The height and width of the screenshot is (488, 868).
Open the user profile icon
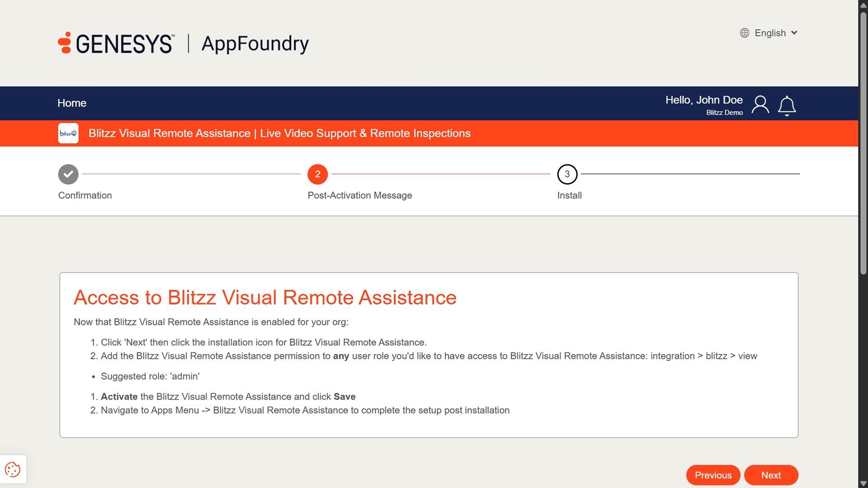760,105
